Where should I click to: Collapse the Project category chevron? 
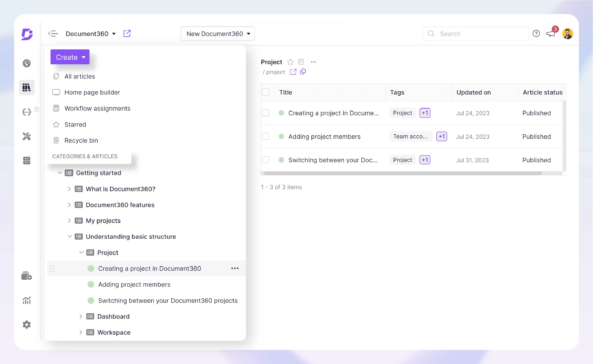pyautogui.click(x=81, y=252)
